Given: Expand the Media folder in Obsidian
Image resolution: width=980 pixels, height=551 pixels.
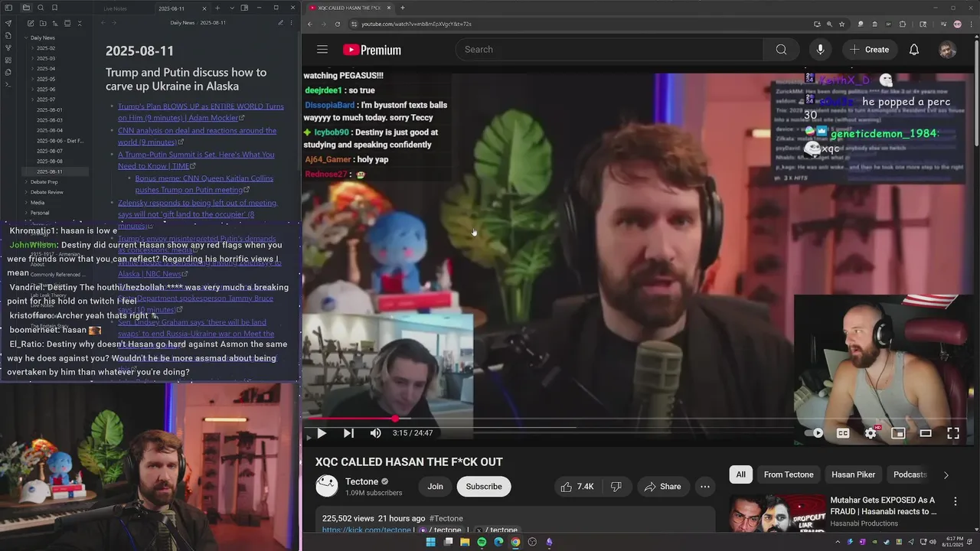Looking at the screenshot, I should [37, 203].
